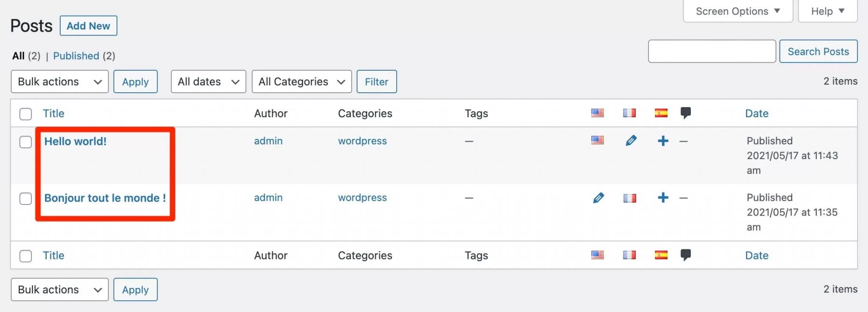Viewport: 868px width, 312px height.
Task: Click Spanish flag icon in header row
Action: tap(661, 113)
